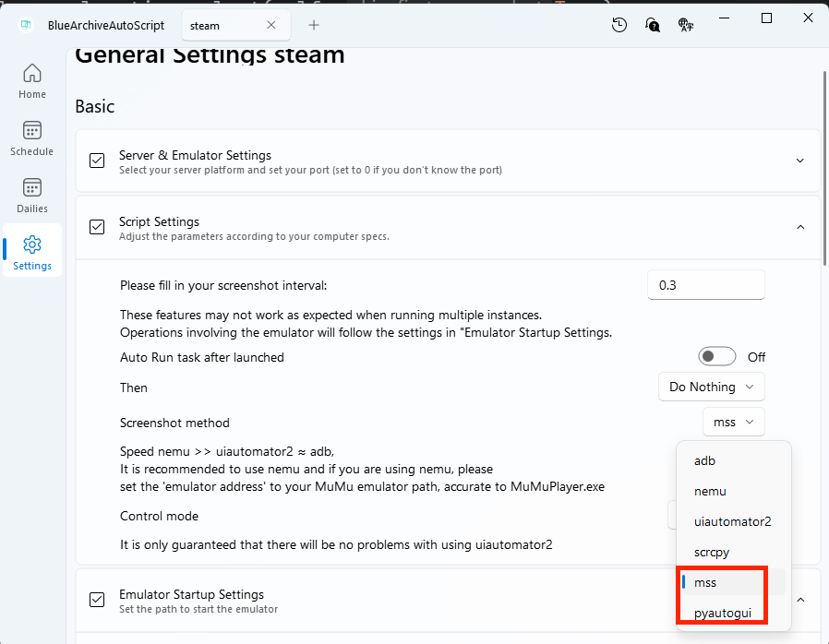
Task: Open the history clock icon
Action: tap(619, 25)
